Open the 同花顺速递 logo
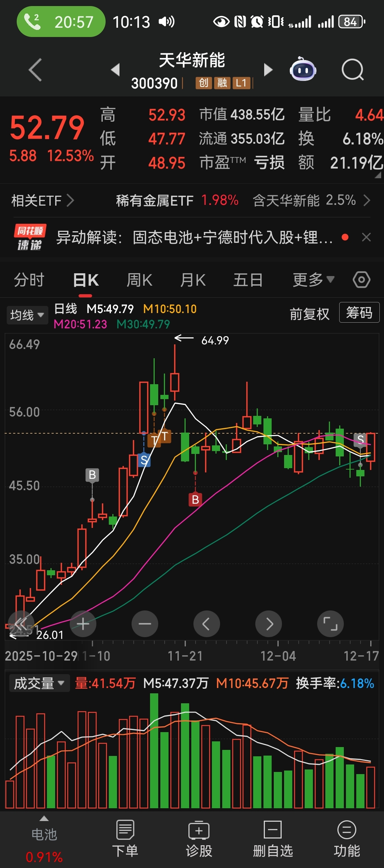 [x=30, y=237]
